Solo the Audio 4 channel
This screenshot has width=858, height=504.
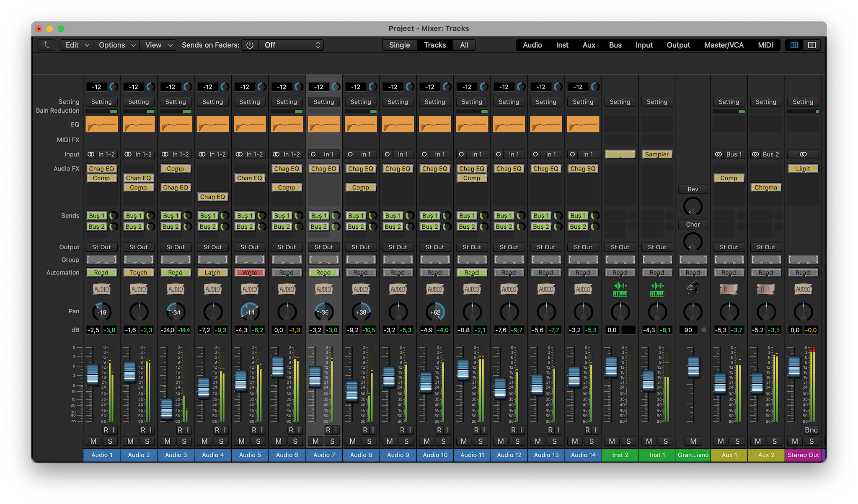pyautogui.click(x=221, y=441)
